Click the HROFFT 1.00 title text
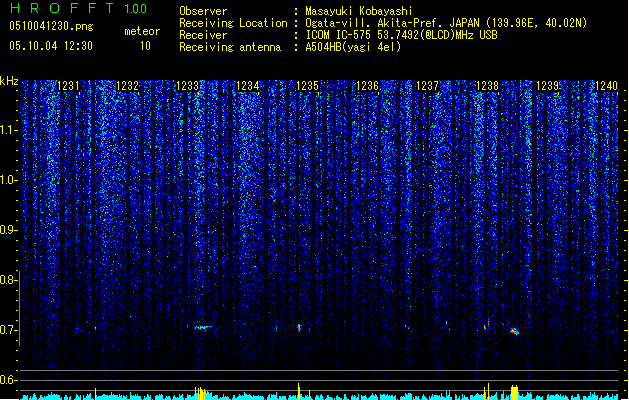Viewport: 629px width, 400px height. point(78,8)
